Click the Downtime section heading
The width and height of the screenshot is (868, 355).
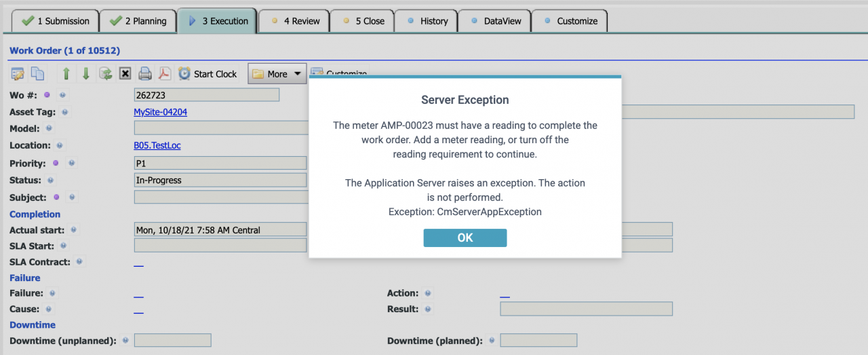point(33,325)
